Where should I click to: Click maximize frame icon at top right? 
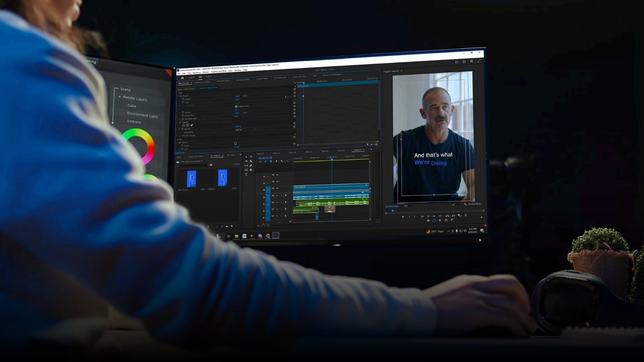click(x=479, y=61)
